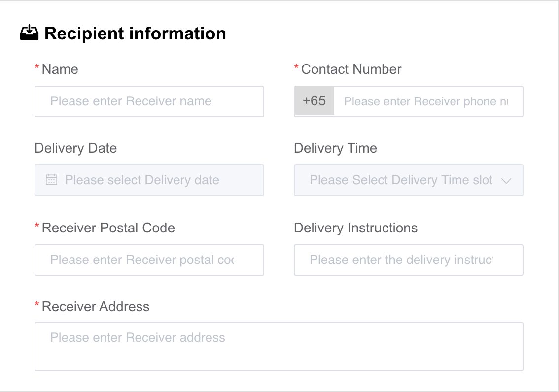
Task: Click the Delivery Date label
Action: click(x=75, y=148)
